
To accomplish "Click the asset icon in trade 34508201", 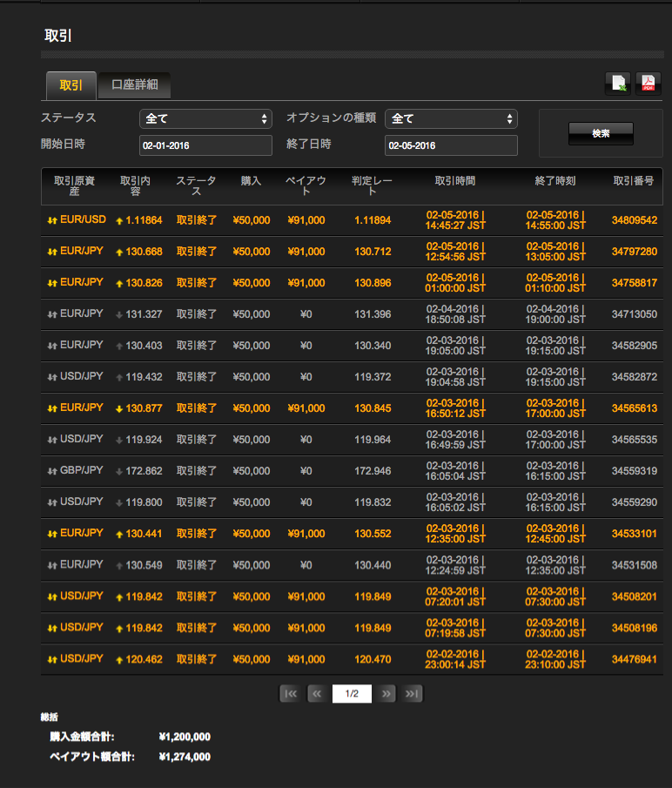I will pos(51,596).
